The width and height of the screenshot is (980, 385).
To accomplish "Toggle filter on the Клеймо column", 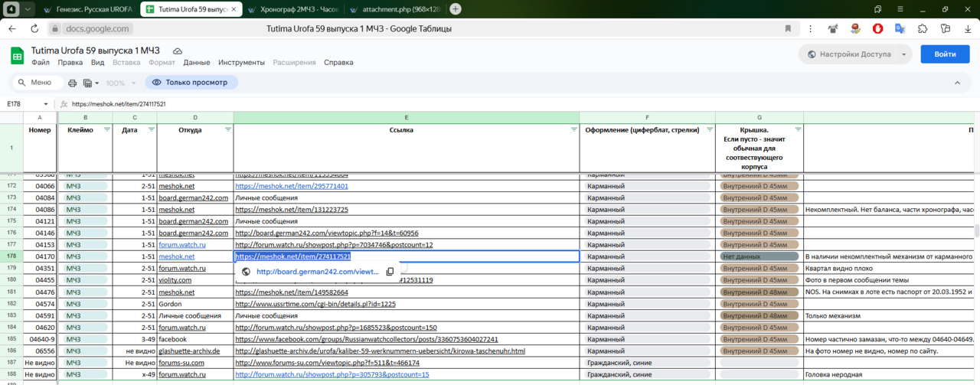I will tap(106, 130).
